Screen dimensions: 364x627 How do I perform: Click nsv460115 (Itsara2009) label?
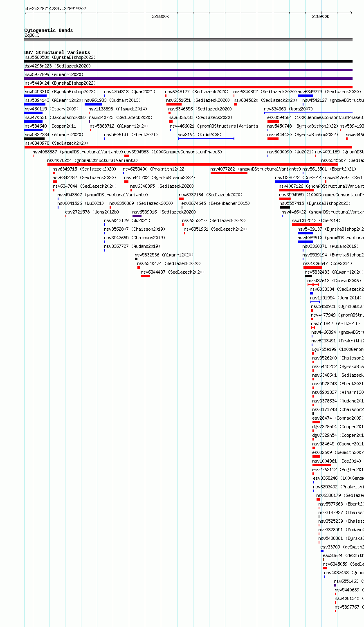(x=52, y=109)
